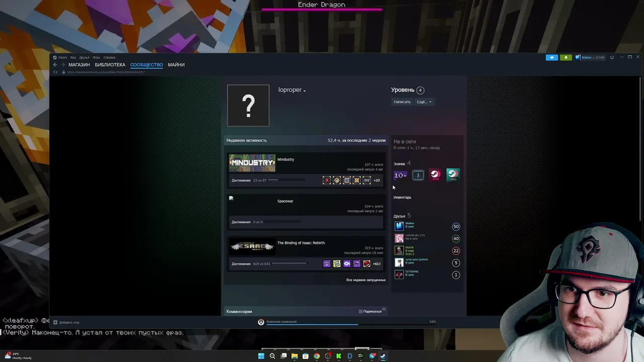View third Mindustry achievement icon

(347, 180)
